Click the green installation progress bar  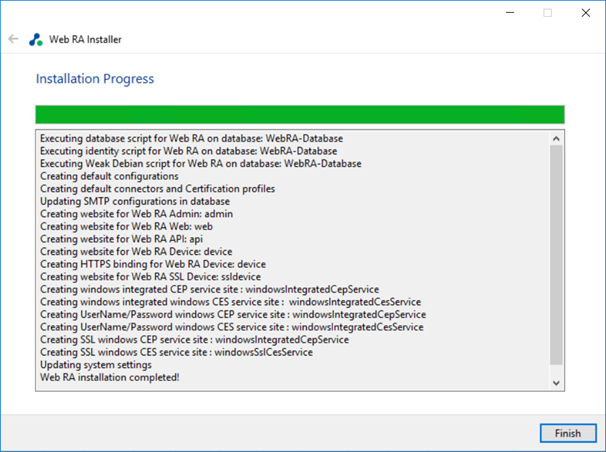coord(300,115)
